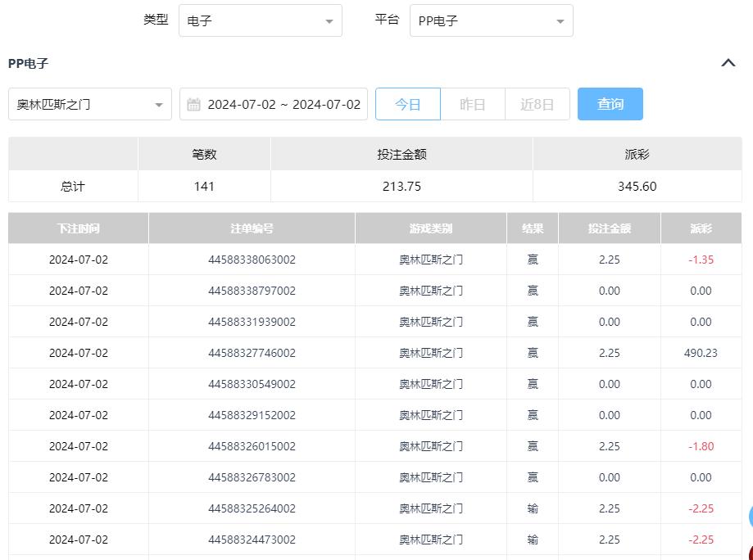The width and height of the screenshot is (753, 560).
Task: Open the 类型 dropdown showing 电子
Action: tap(260, 21)
